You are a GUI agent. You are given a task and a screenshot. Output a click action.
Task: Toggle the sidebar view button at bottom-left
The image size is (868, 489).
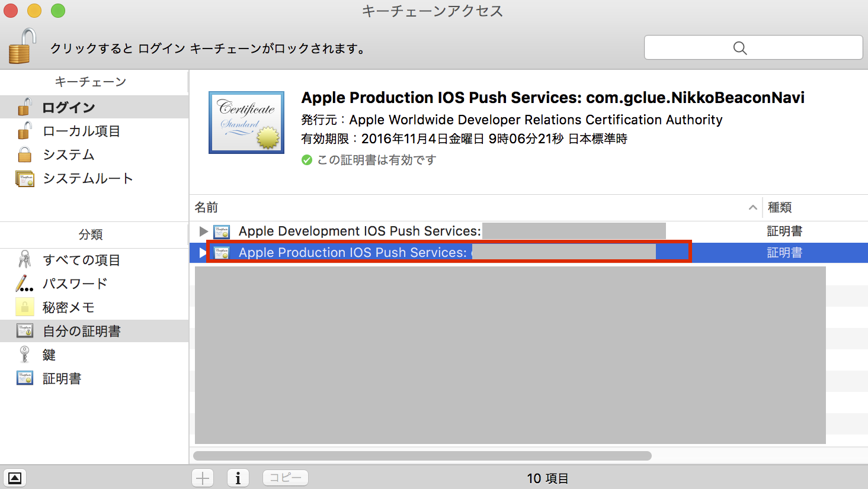(15, 478)
